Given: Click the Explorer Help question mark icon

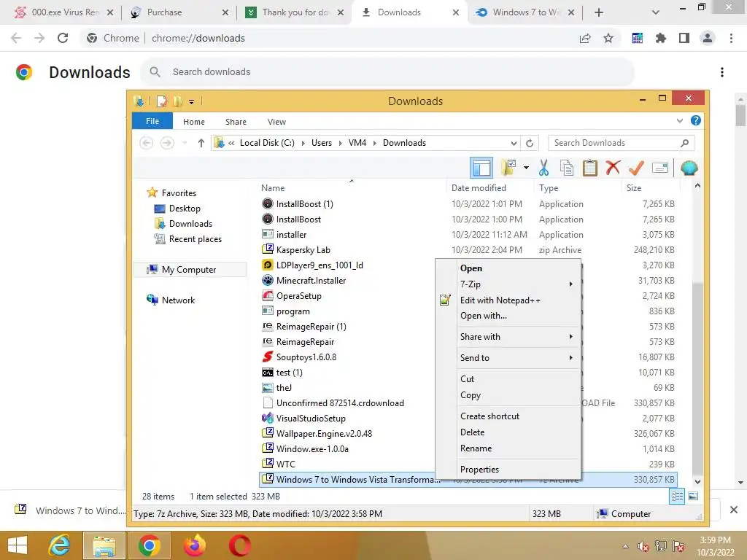Looking at the screenshot, I should [695, 121].
